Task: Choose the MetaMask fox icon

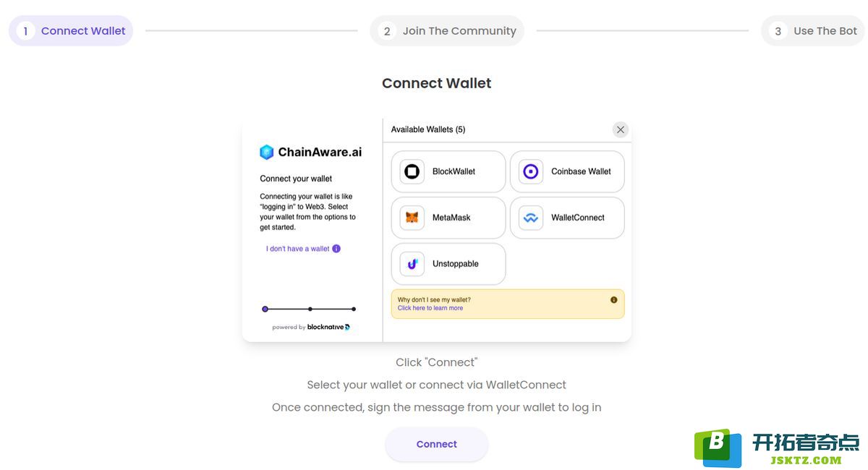Action: [x=412, y=218]
